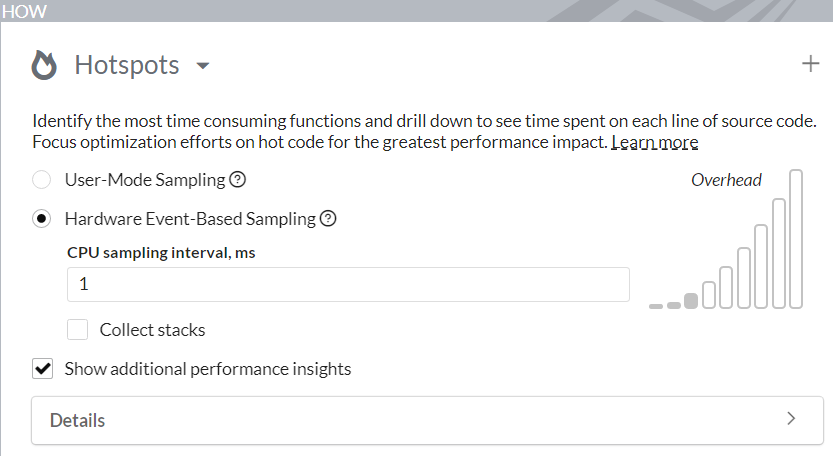The height and width of the screenshot is (456, 833).
Task: Follow the Learn more link
Action: pos(655,143)
